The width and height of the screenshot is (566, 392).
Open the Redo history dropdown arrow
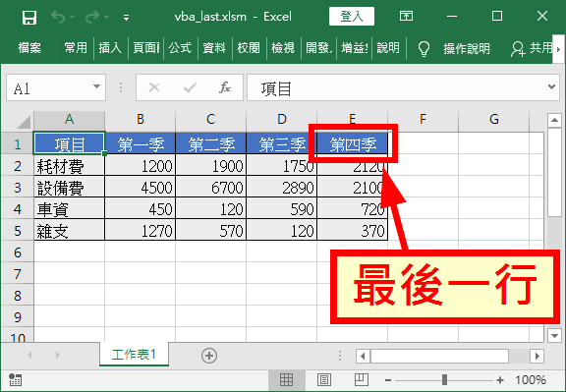tap(106, 17)
